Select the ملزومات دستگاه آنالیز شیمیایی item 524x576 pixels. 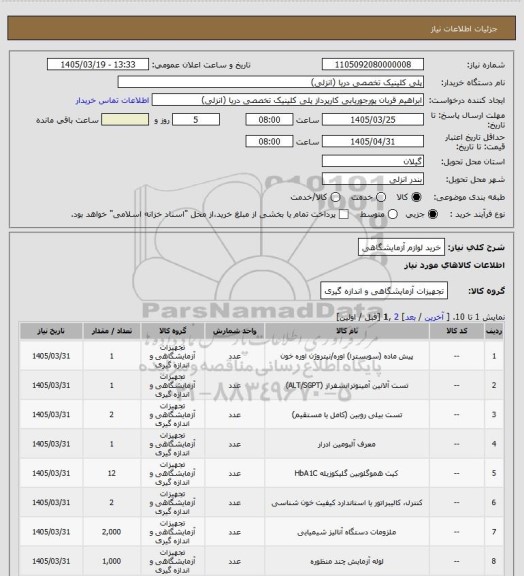coord(347,532)
